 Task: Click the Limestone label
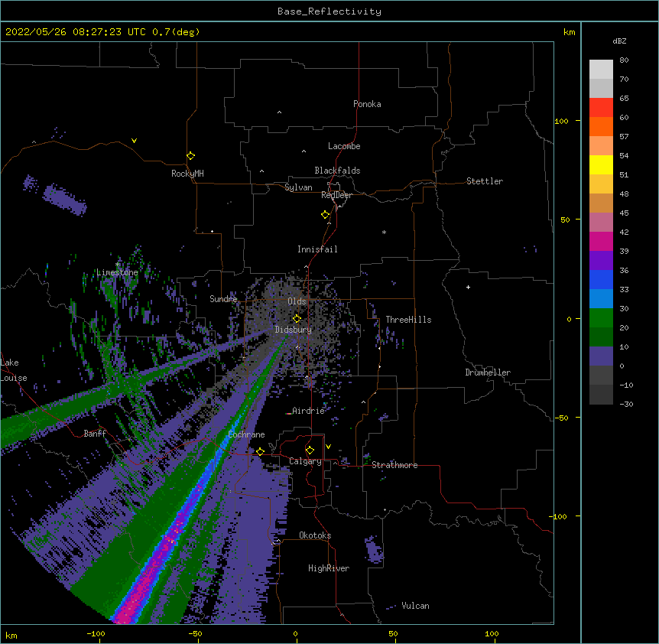pos(117,272)
